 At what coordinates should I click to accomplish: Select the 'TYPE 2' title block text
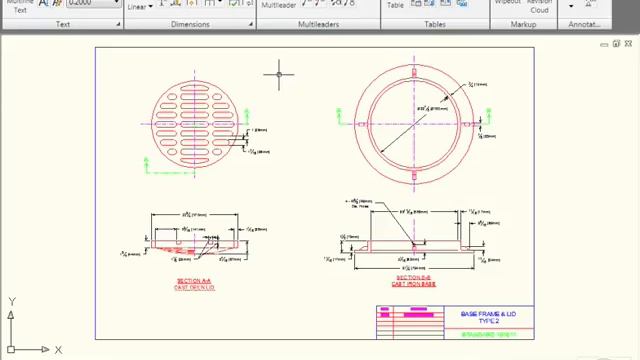point(489,321)
